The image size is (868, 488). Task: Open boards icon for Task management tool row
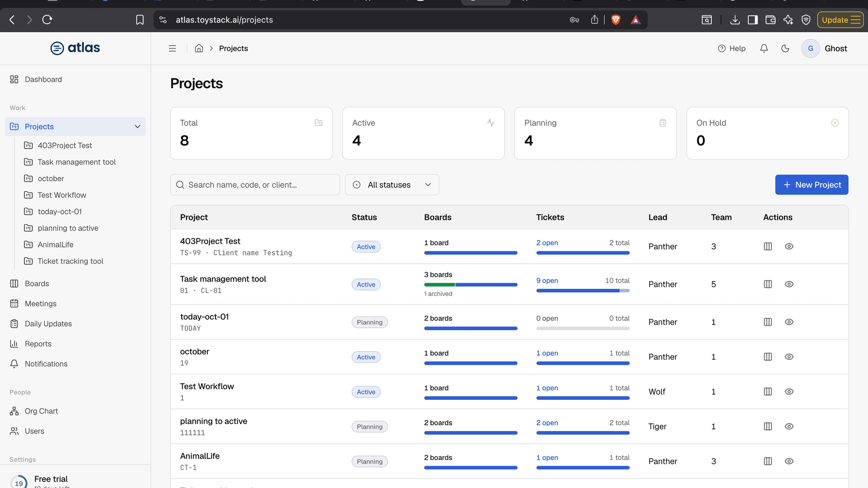pos(768,284)
